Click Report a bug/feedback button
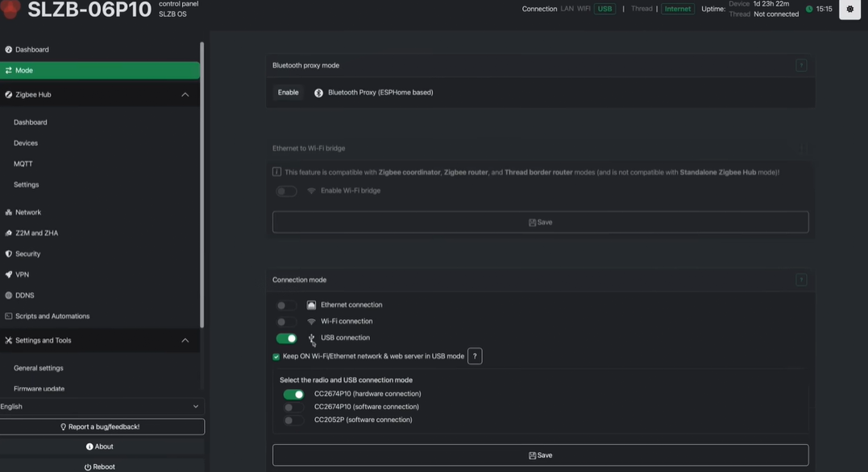The image size is (868, 472). [x=102, y=427]
